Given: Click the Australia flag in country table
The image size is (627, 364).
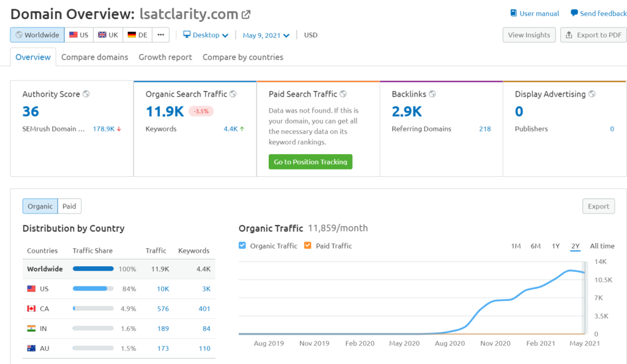Looking at the screenshot, I should pyautogui.click(x=31, y=348).
